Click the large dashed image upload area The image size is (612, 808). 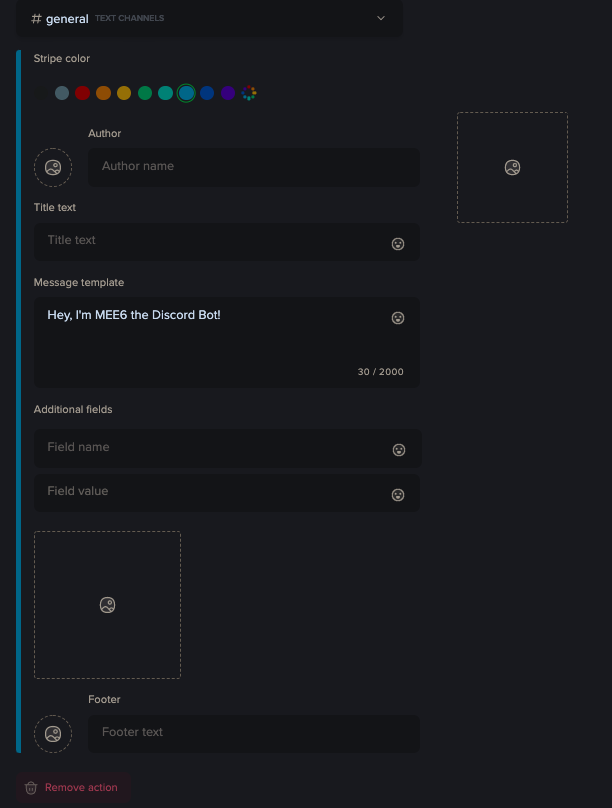[107, 604]
